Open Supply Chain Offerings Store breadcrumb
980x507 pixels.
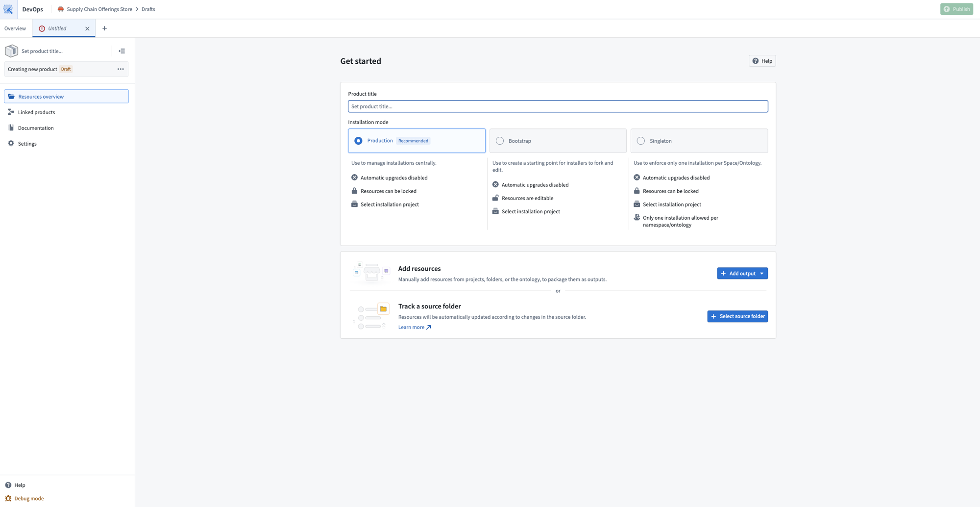(99, 9)
